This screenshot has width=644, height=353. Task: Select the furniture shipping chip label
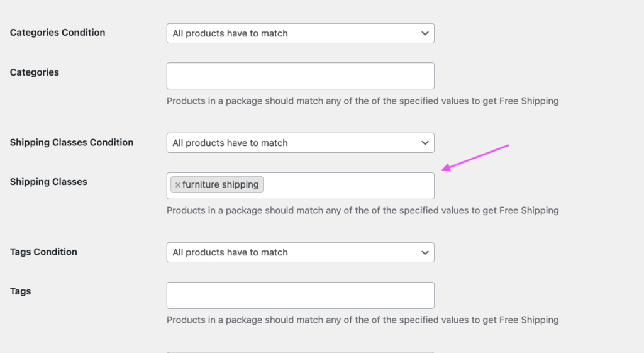click(x=221, y=185)
